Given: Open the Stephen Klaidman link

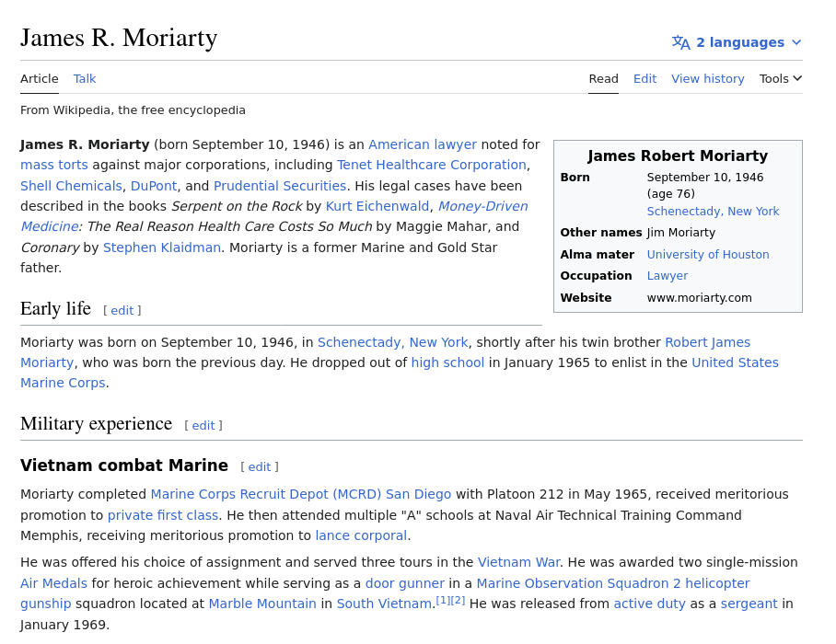Looking at the screenshot, I should 161,247.
